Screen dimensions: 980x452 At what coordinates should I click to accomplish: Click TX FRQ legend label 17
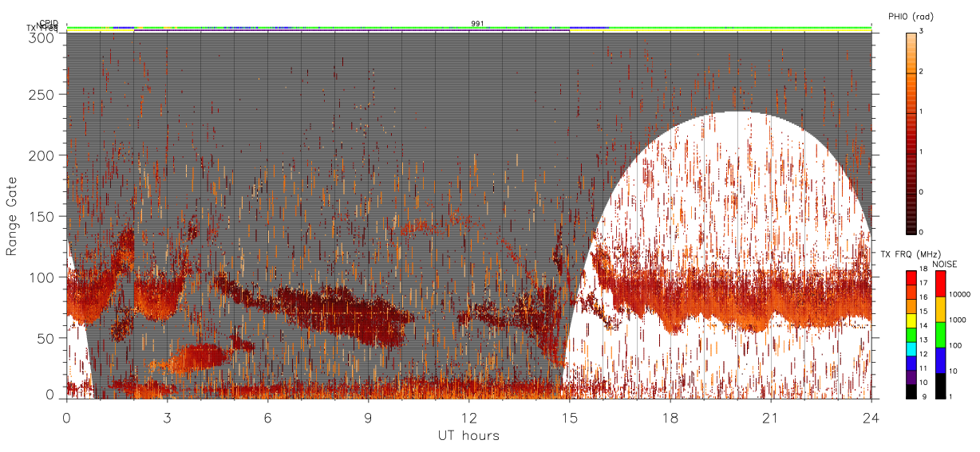click(923, 284)
